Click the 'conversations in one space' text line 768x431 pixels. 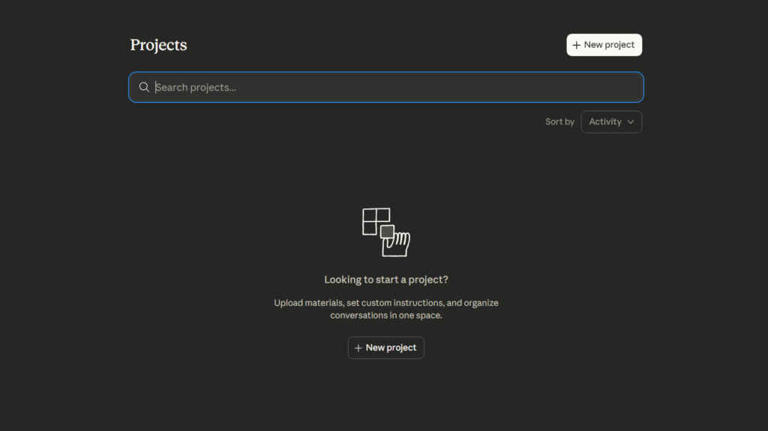click(386, 315)
